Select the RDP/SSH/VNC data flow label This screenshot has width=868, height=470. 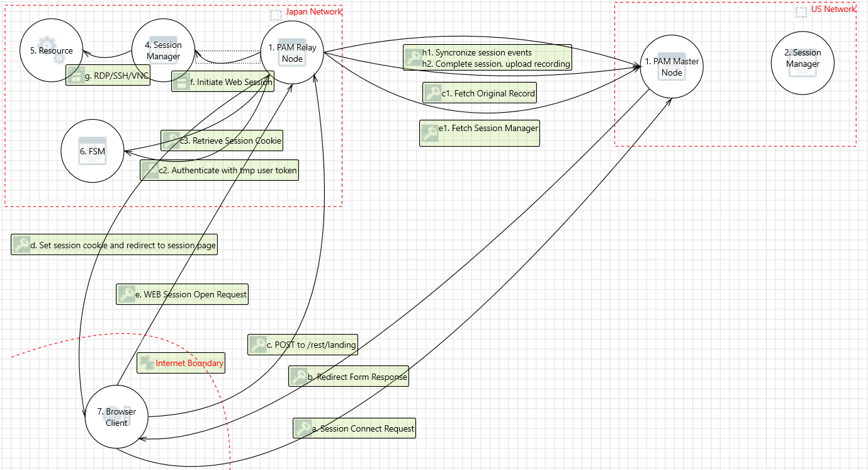click(x=107, y=75)
